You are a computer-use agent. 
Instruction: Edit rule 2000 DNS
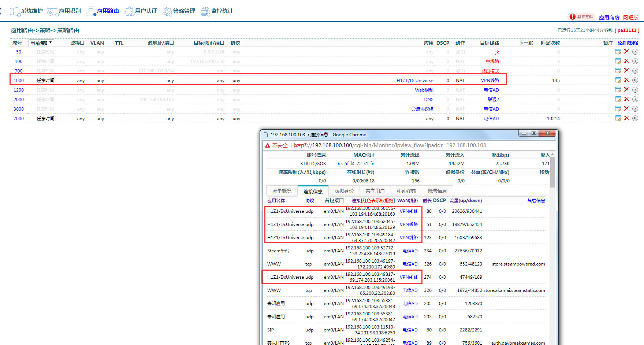pyautogui.click(x=618, y=99)
